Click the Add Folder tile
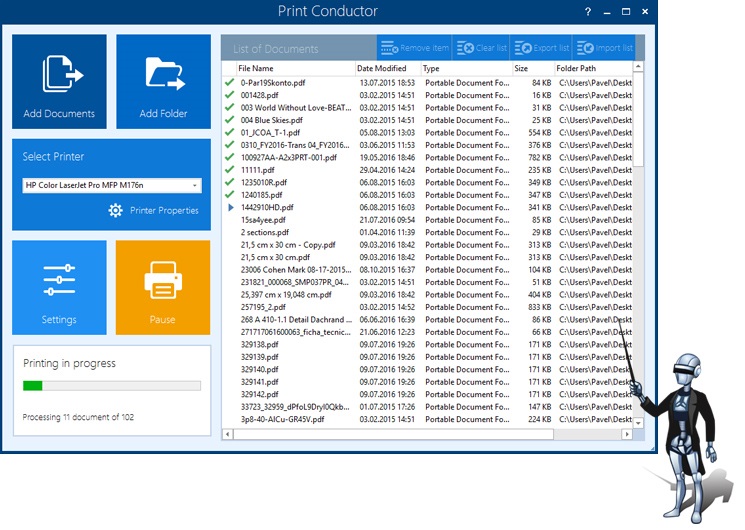 (163, 81)
